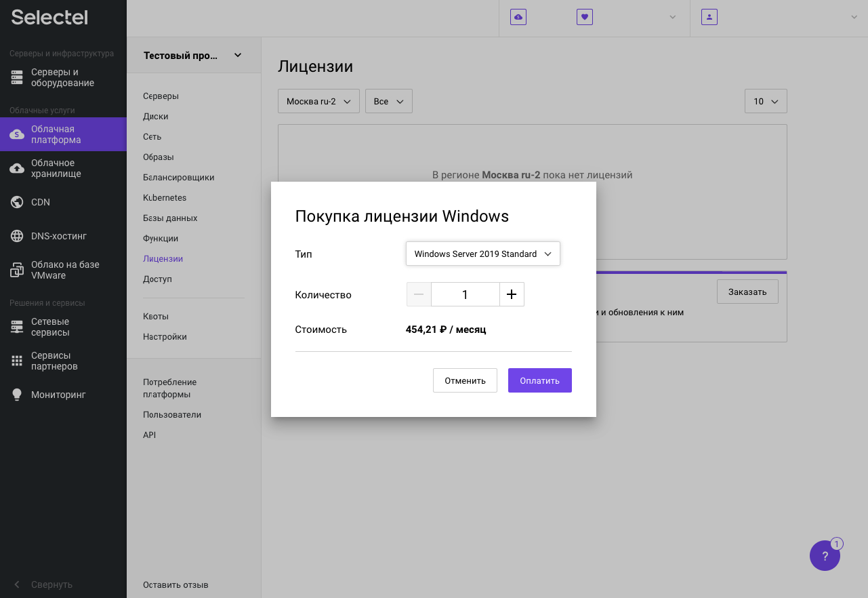Open Сервисы партнеров grid icon
Image resolution: width=868 pixels, height=598 pixels.
(17, 361)
